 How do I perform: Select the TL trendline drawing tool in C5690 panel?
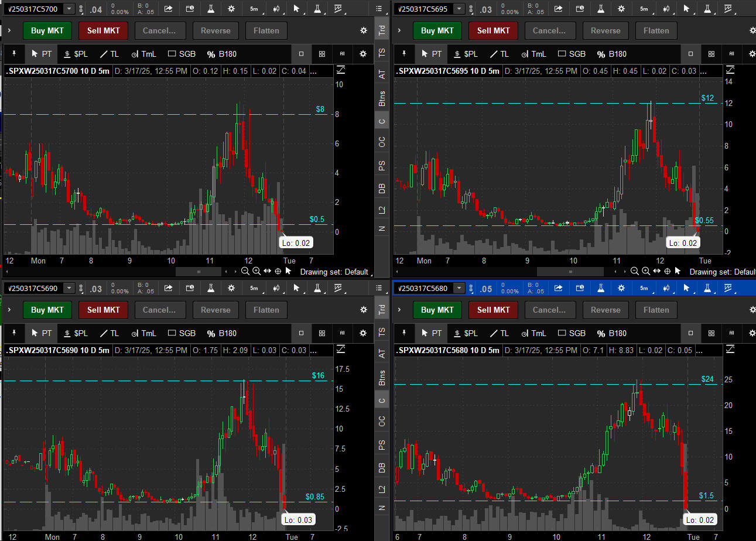tap(109, 333)
